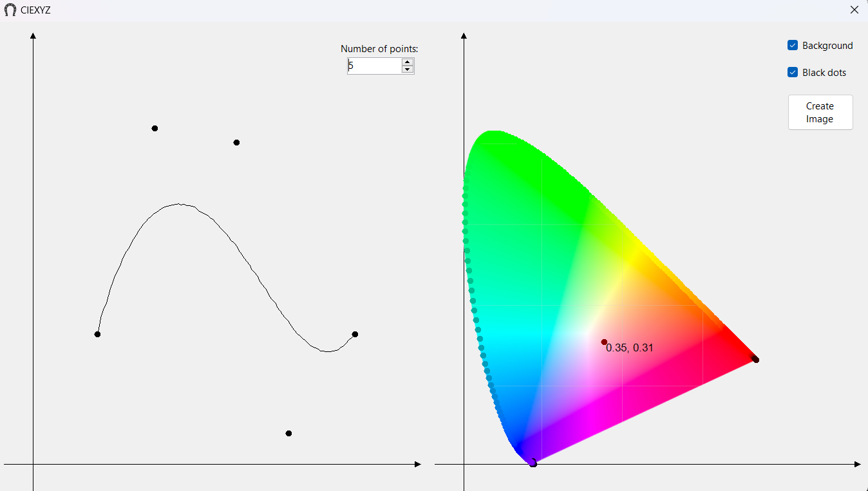Click the chromaticity dot labeled 0.35, 0.31

click(x=604, y=342)
